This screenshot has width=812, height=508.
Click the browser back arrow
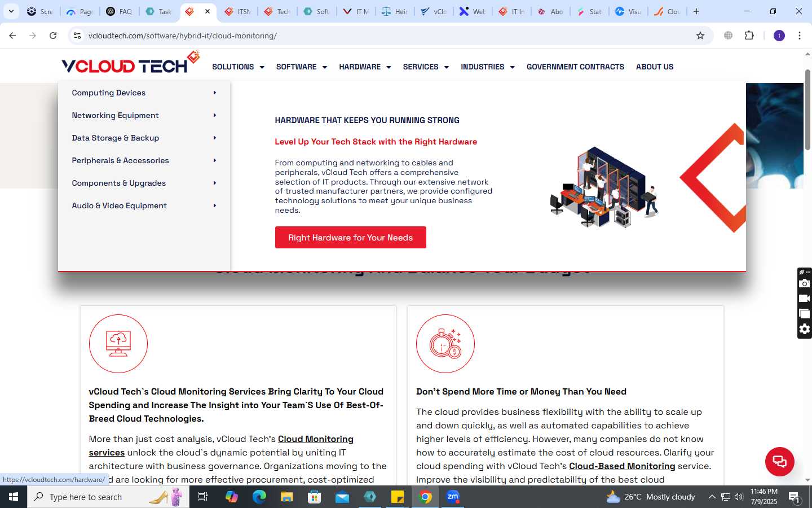click(x=12, y=36)
